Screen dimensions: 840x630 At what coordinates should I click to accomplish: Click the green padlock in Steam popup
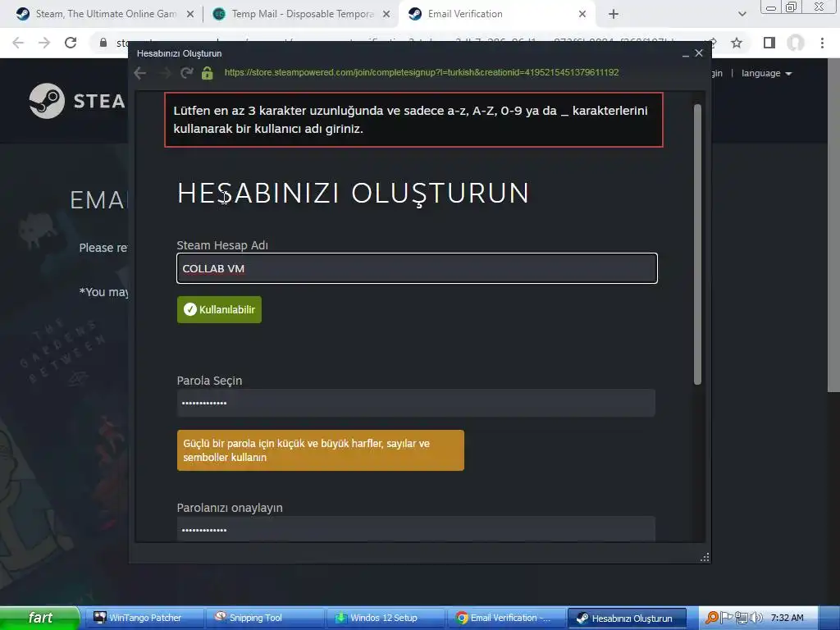tap(208, 73)
